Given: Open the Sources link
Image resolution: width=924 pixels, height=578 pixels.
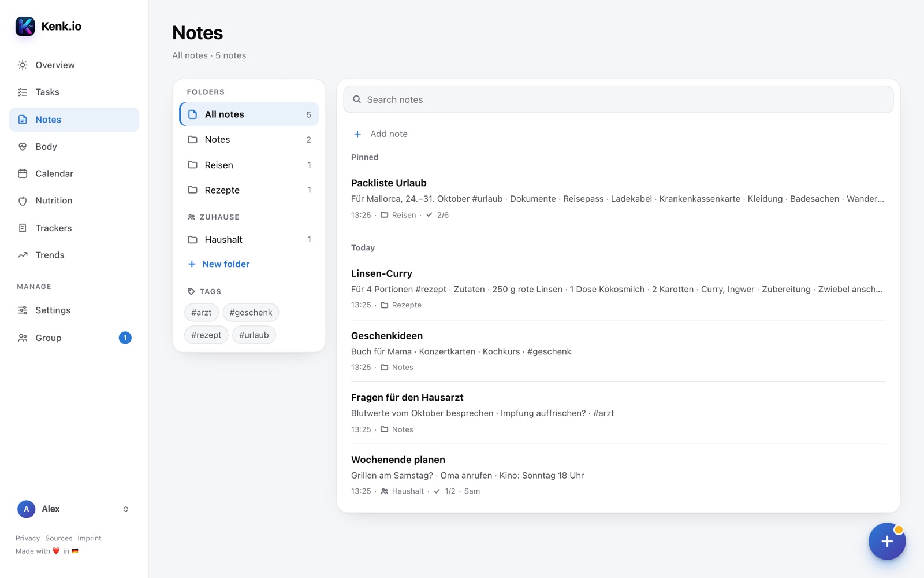Looking at the screenshot, I should tap(59, 538).
